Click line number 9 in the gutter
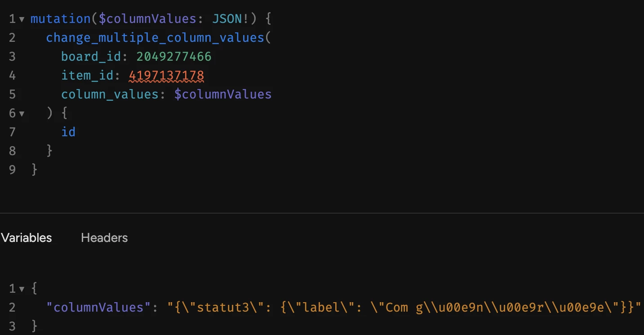 pyautogui.click(x=12, y=170)
